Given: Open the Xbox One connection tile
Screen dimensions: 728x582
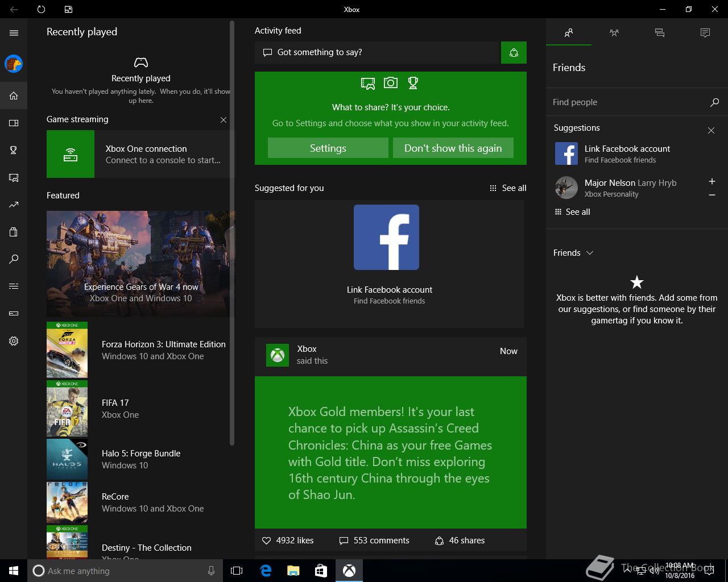Looking at the screenshot, I should [x=140, y=154].
